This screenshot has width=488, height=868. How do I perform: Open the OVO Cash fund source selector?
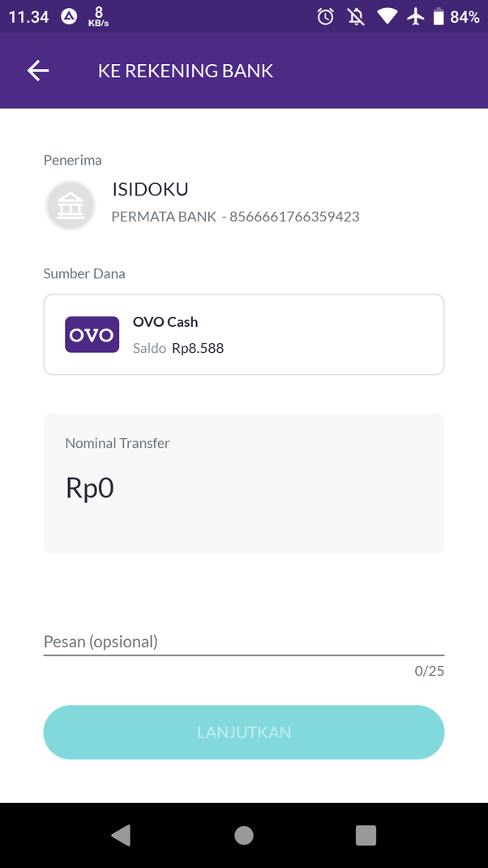coord(244,334)
